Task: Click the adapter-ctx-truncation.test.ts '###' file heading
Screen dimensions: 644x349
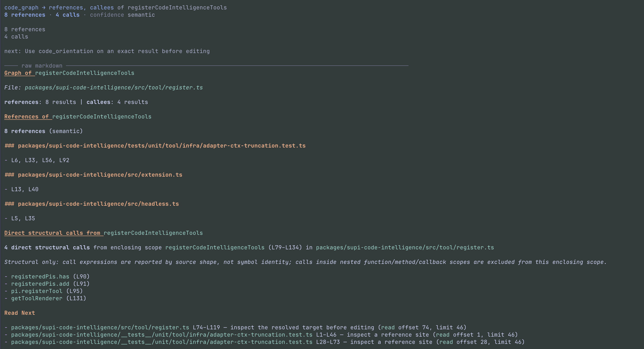Action: (x=155, y=146)
